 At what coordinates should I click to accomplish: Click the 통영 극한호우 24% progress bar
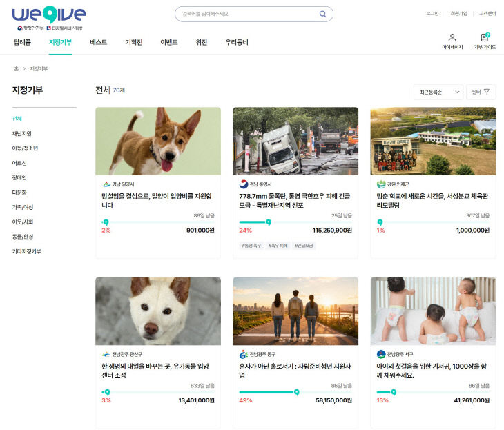coord(295,222)
